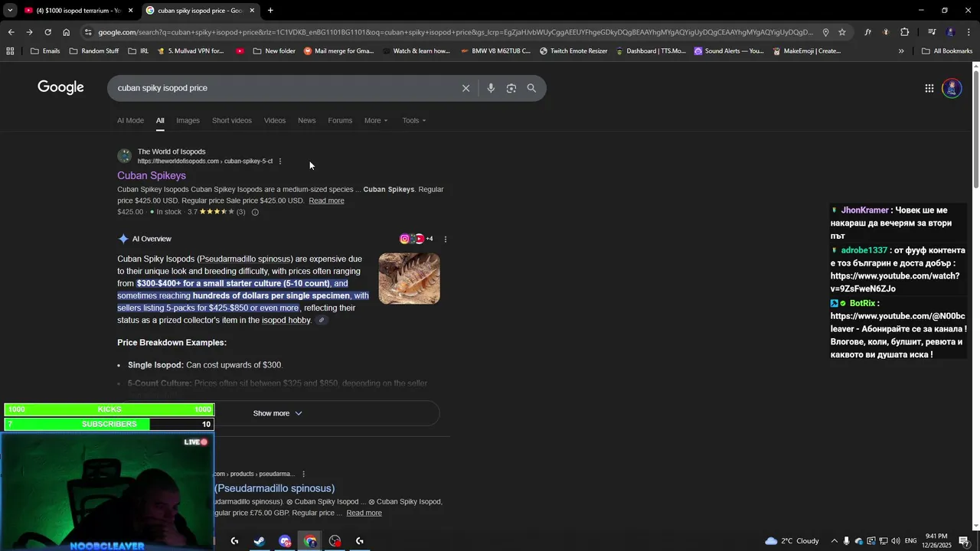Click the source link icon after isopod hobby
This screenshot has height=551, width=980.
click(322, 321)
